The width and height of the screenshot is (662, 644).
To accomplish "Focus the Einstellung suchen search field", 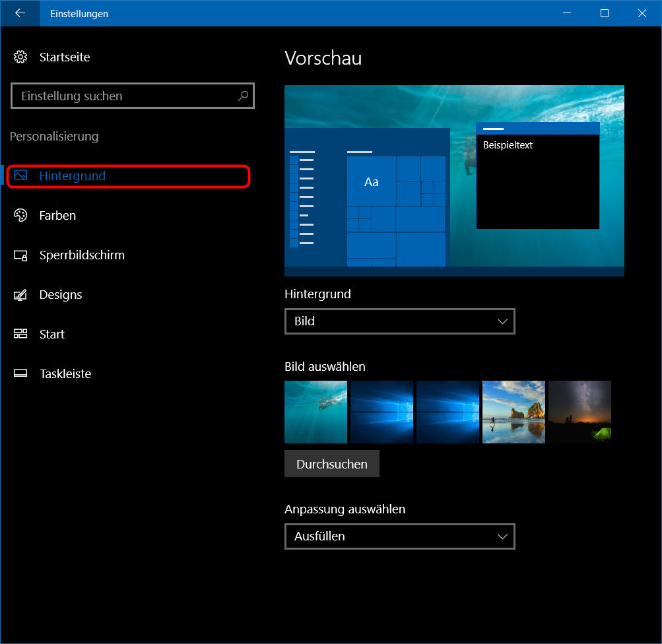I will (125, 96).
